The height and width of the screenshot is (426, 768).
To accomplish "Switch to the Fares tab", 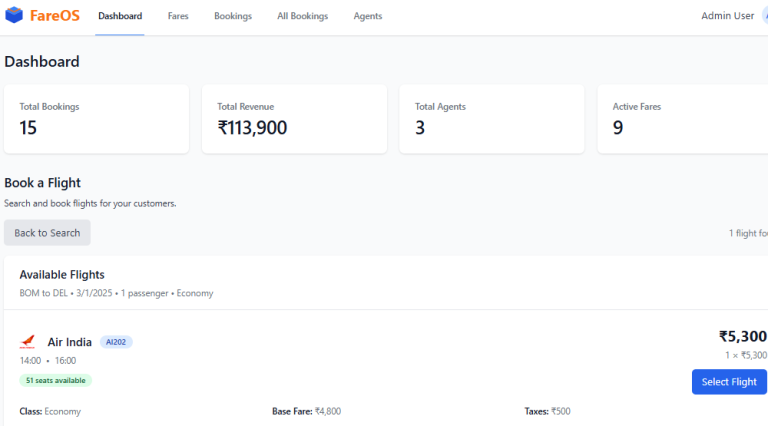I will (178, 16).
